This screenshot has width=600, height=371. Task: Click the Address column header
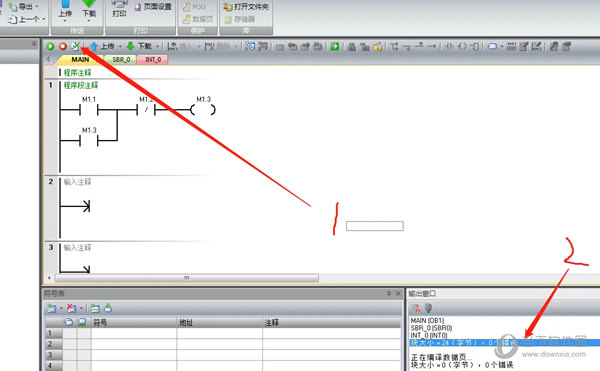click(220, 322)
